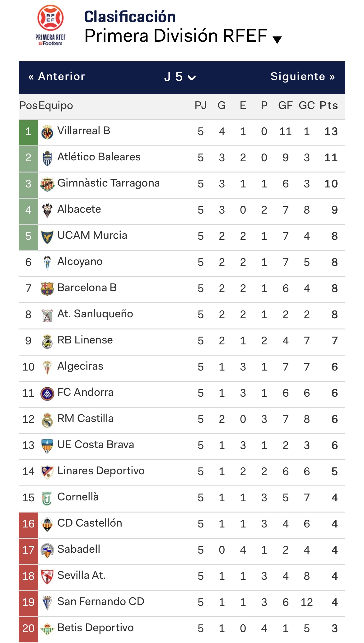Click the Betis Deportivo club crest
This screenshot has width=364, height=643.
(x=47, y=629)
